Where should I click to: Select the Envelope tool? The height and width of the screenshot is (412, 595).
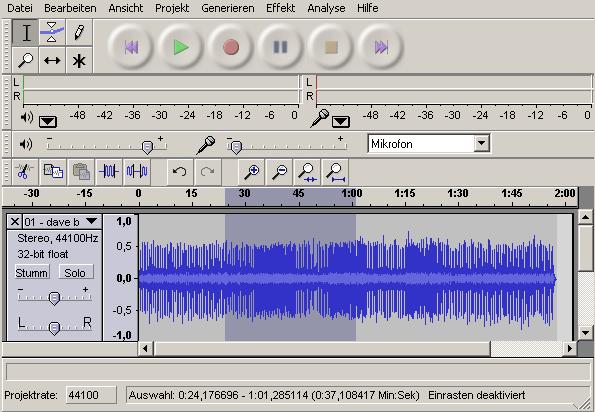point(52,33)
